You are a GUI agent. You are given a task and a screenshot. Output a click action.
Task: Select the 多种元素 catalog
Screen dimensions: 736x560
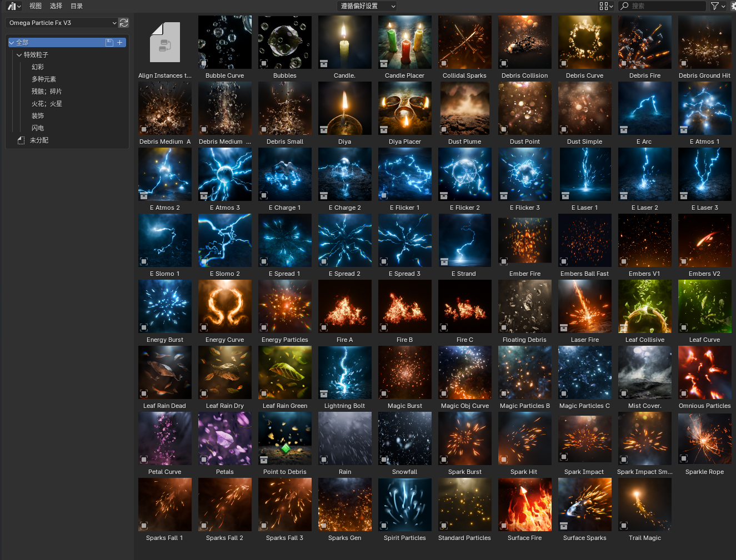coord(44,79)
